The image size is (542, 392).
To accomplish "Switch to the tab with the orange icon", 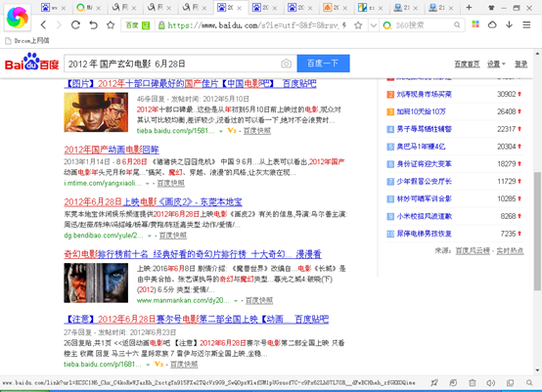I will coord(335,7).
